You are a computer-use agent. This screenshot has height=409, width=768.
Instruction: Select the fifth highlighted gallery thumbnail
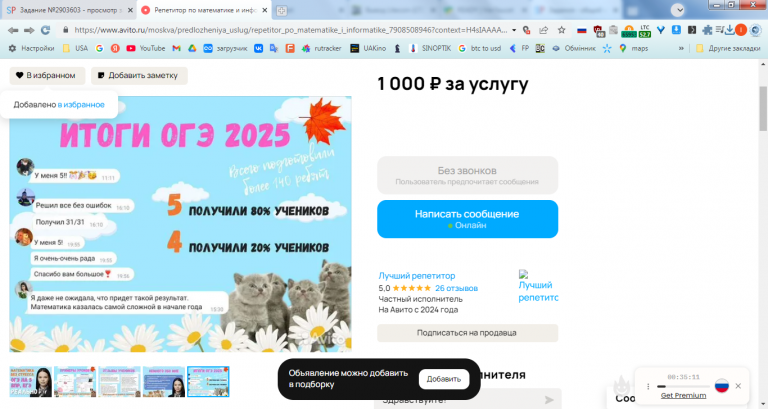pyautogui.click(x=208, y=382)
